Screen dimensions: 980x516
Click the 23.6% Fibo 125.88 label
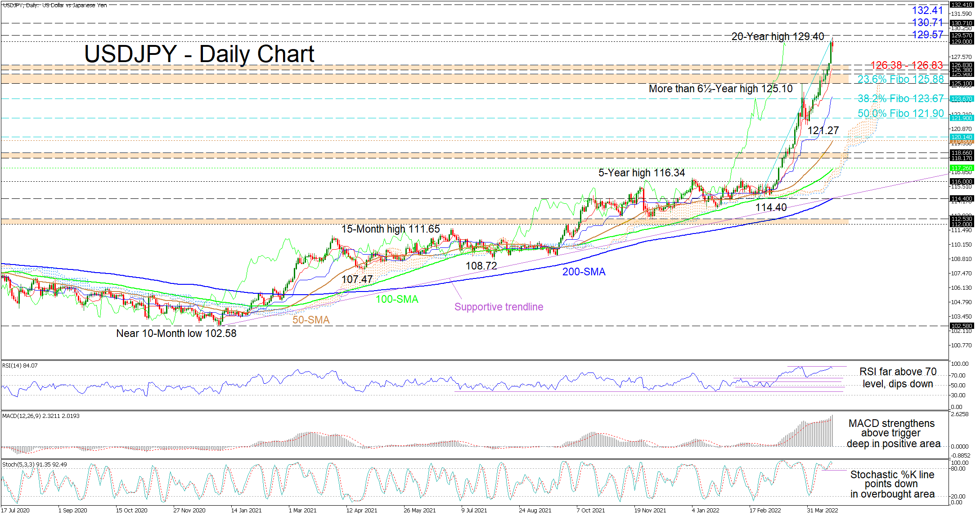point(900,79)
